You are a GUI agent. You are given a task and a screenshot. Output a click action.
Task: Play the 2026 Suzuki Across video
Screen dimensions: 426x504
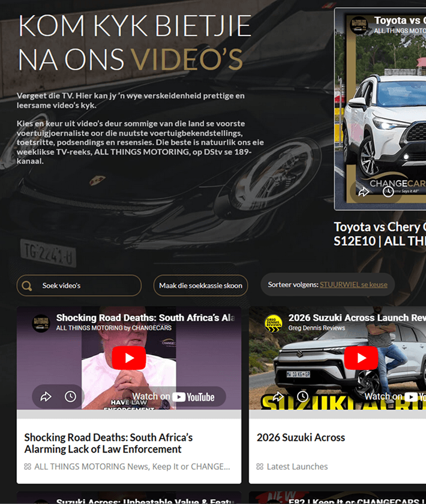(361, 358)
